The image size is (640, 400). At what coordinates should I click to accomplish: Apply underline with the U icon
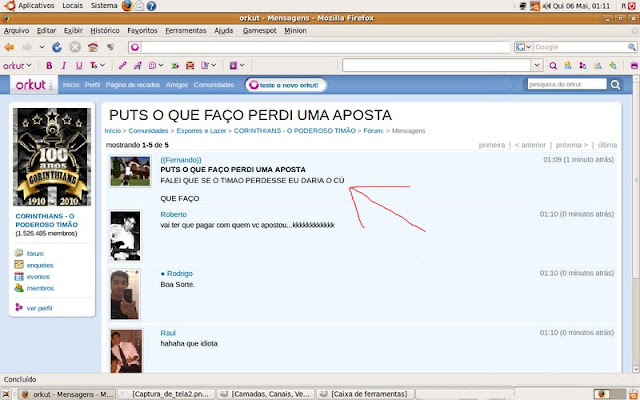(x=79, y=65)
